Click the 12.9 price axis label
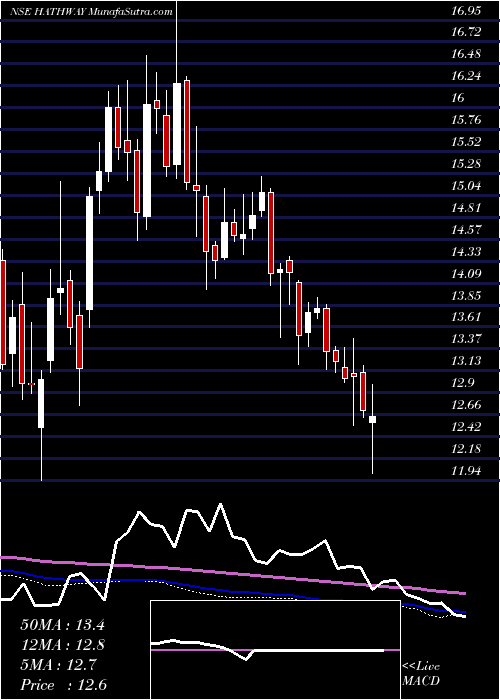Image resolution: width=500 pixels, height=700 pixels. (x=463, y=383)
